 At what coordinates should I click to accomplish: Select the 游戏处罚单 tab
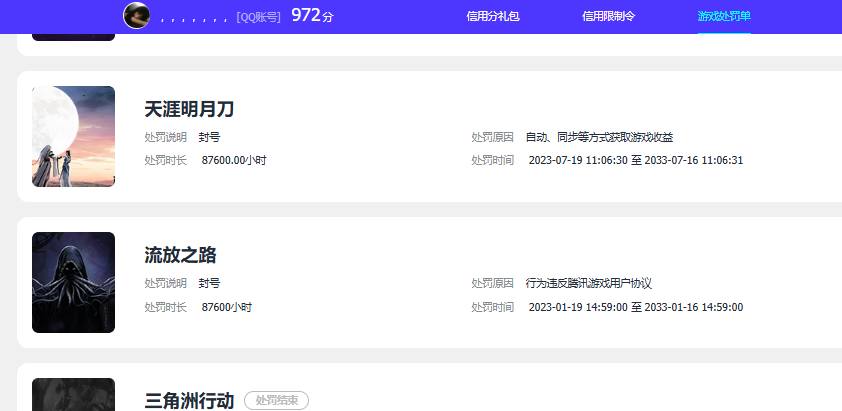coord(724,16)
